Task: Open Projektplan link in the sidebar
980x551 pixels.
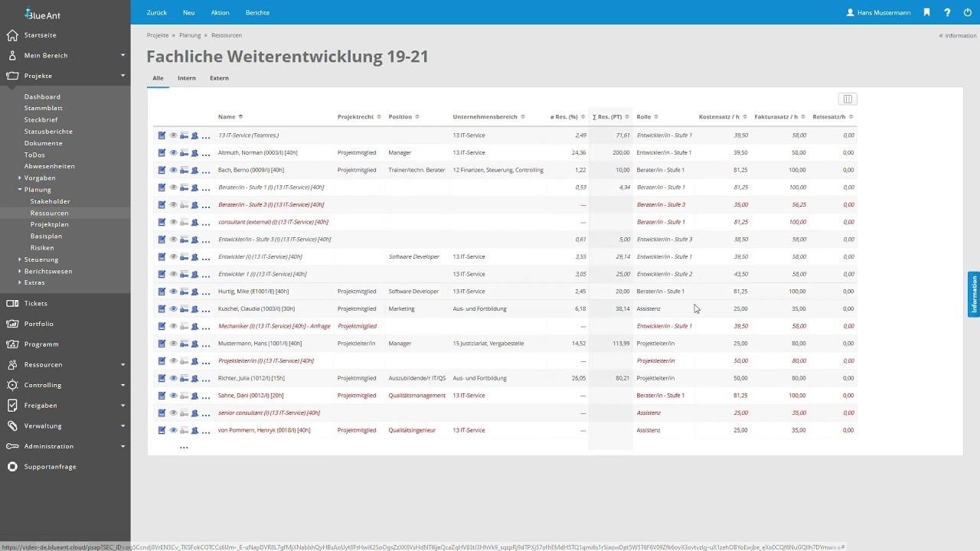Action: pos(49,224)
